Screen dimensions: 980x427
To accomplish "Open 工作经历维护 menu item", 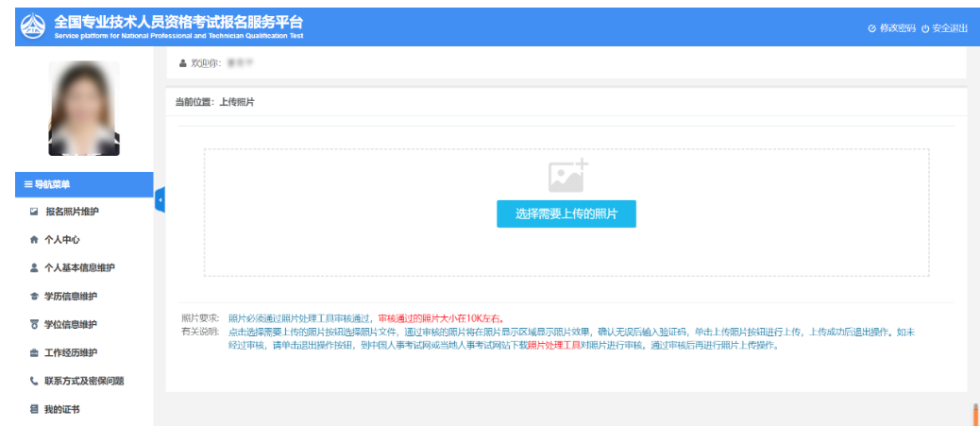I will point(71,352).
